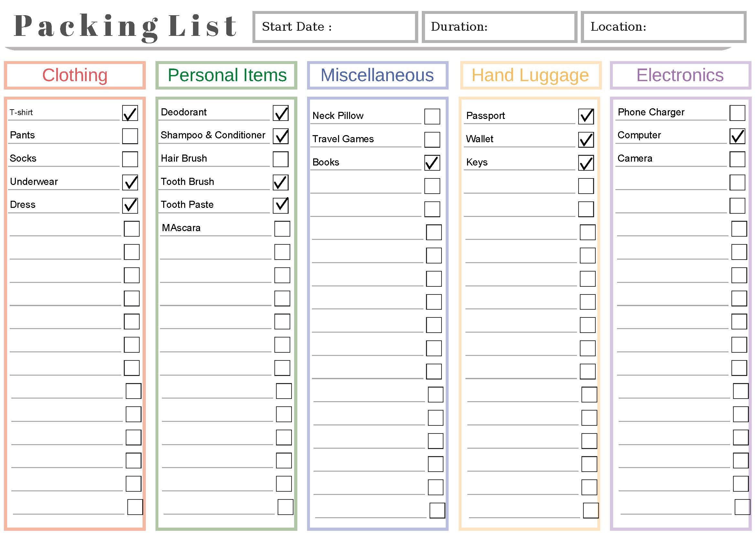Click the Wallet item text
756x535 pixels.
480,139
